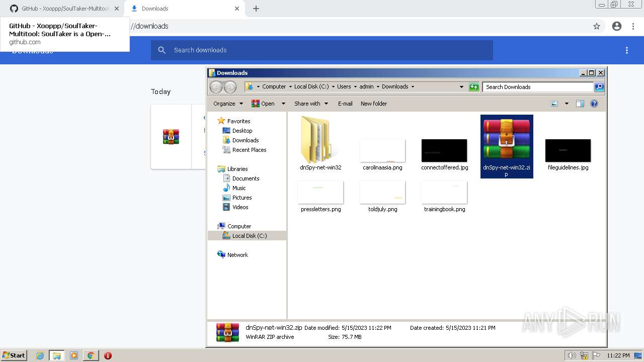The width and height of the screenshot is (644, 362).
Task: Click the red stop-sign taskbar icon
Action: [108, 355]
